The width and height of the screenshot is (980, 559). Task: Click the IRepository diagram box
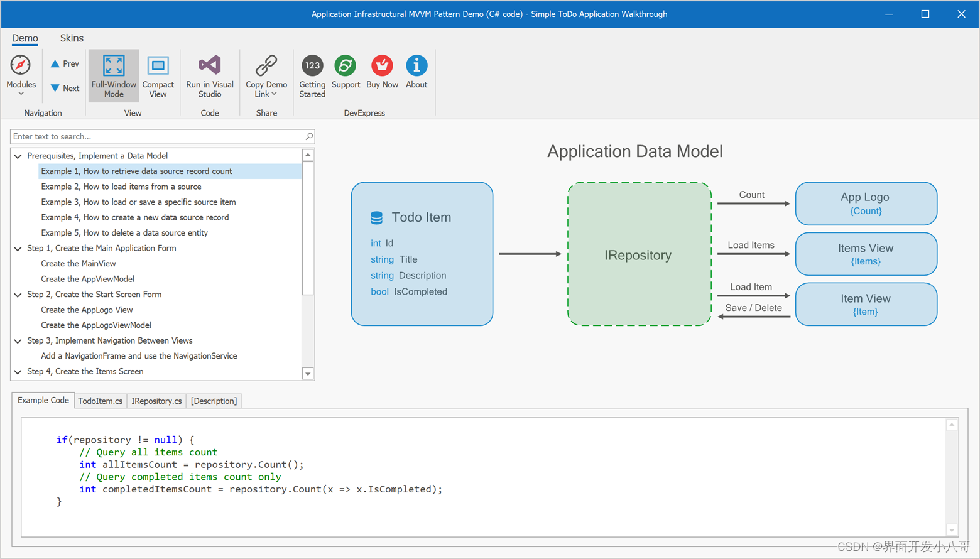[x=639, y=254]
